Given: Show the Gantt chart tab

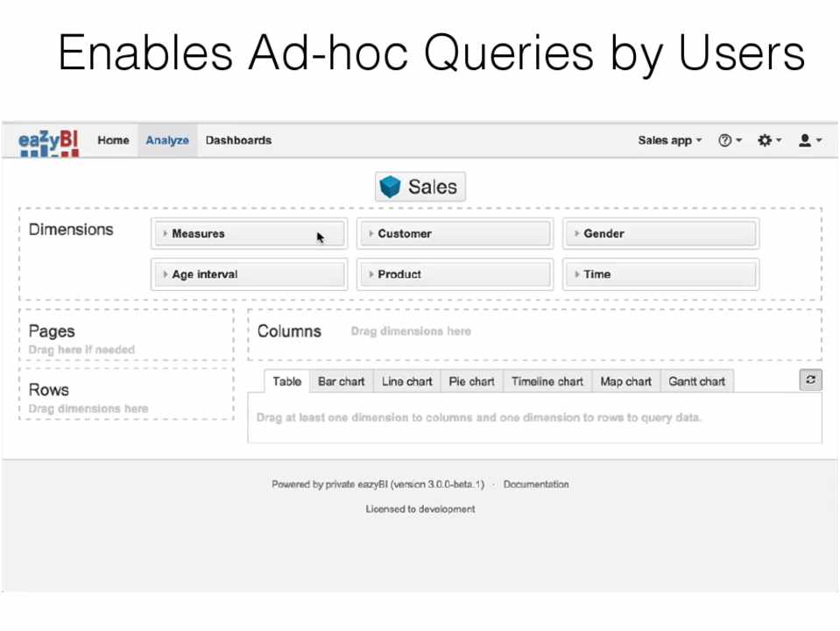Looking at the screenshot, I should coord(696,381).
